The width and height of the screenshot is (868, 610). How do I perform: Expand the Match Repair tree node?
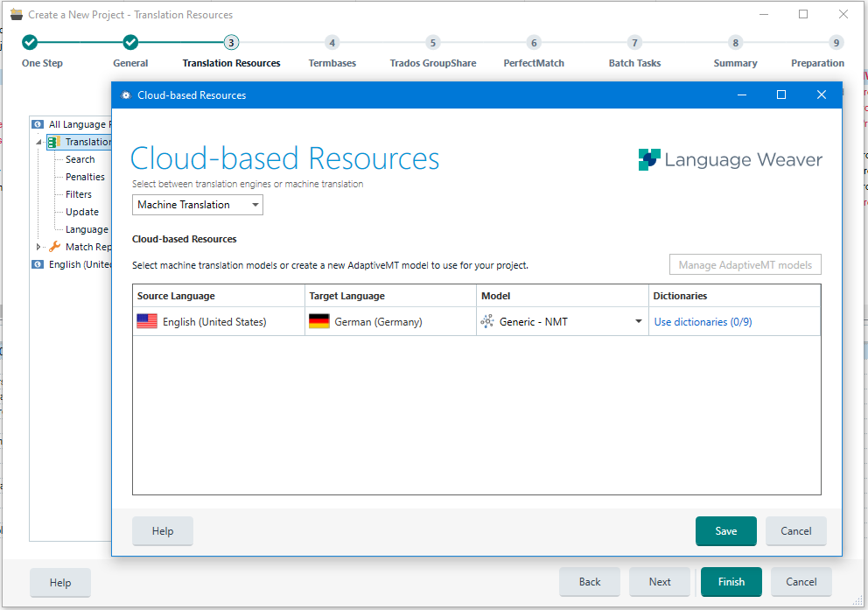tap(38, 247)
